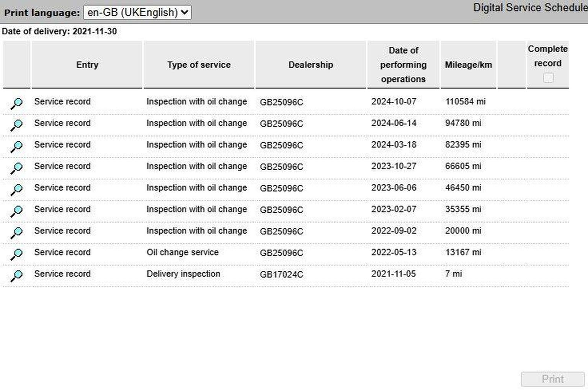This screenshot has height=390, width=588.
Task: Open the Delivery inspection record magnifier
Action: 16,275
